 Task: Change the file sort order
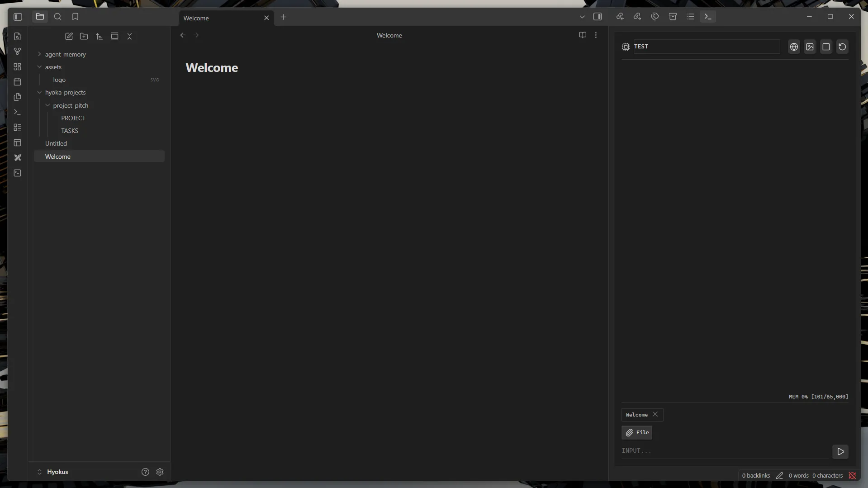(x=99, y=36)
